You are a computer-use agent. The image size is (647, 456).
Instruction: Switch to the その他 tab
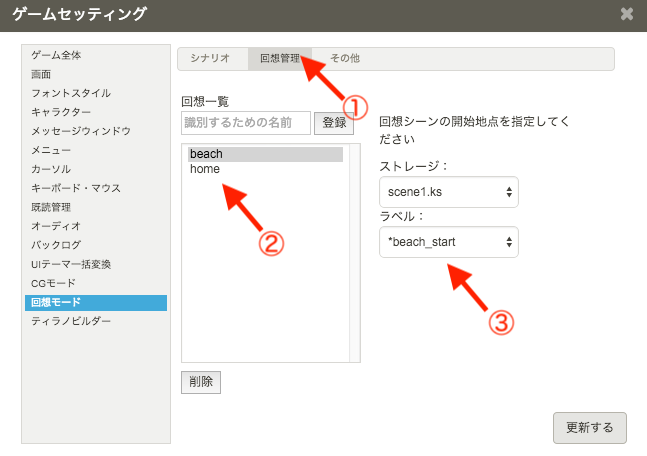(344, 59)
